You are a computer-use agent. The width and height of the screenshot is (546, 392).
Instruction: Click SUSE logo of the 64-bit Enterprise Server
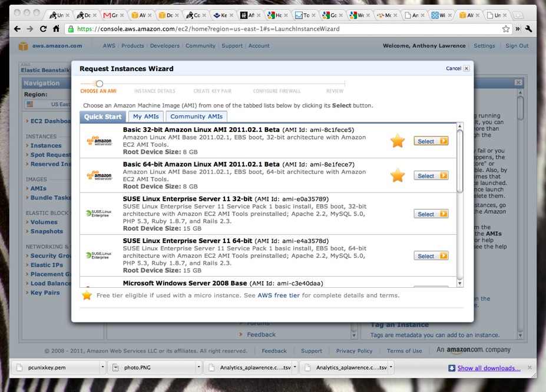pyautogui.click(x=99, y=255)
